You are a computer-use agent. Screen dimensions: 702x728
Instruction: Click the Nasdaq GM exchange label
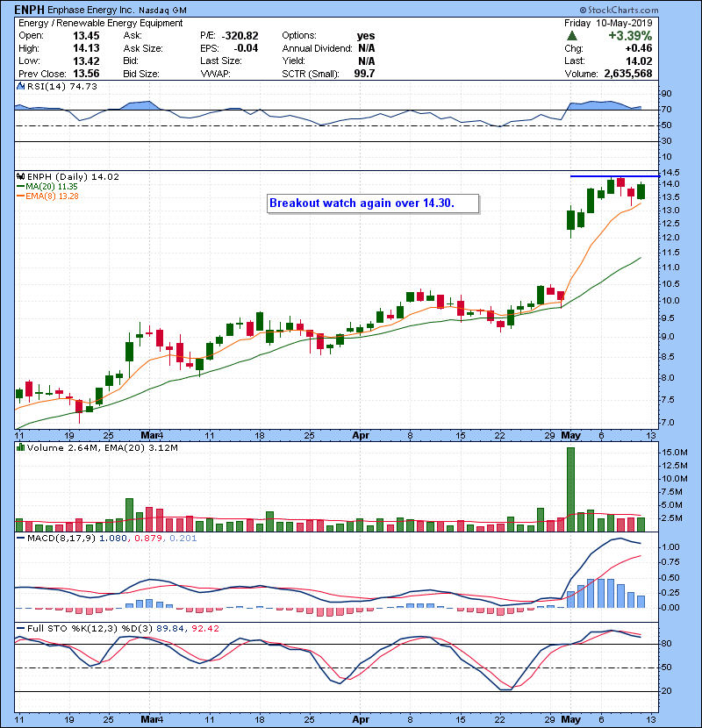coord(162,11)
